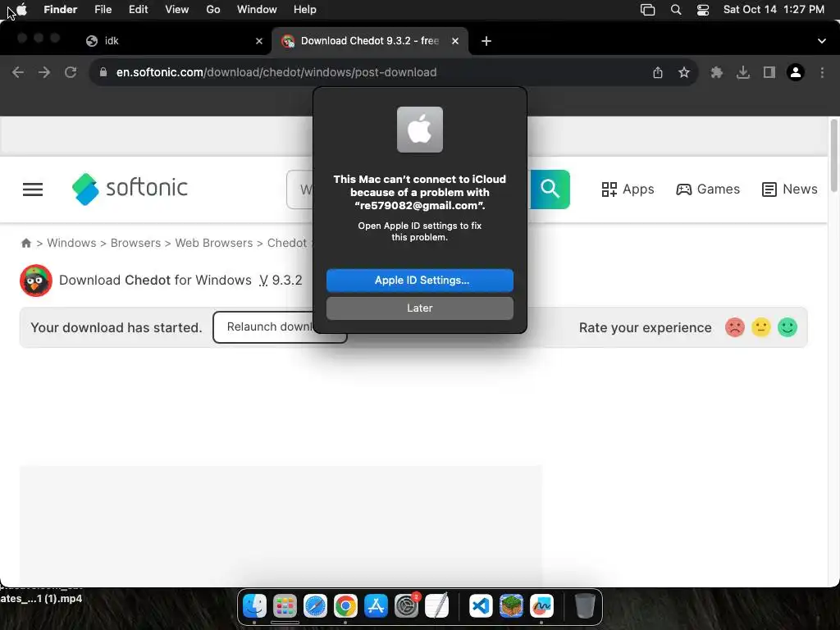The width and height of the screenshot is (840, 630).
Task: Open Launchpad from the Dock
Action: coord(285,606)
